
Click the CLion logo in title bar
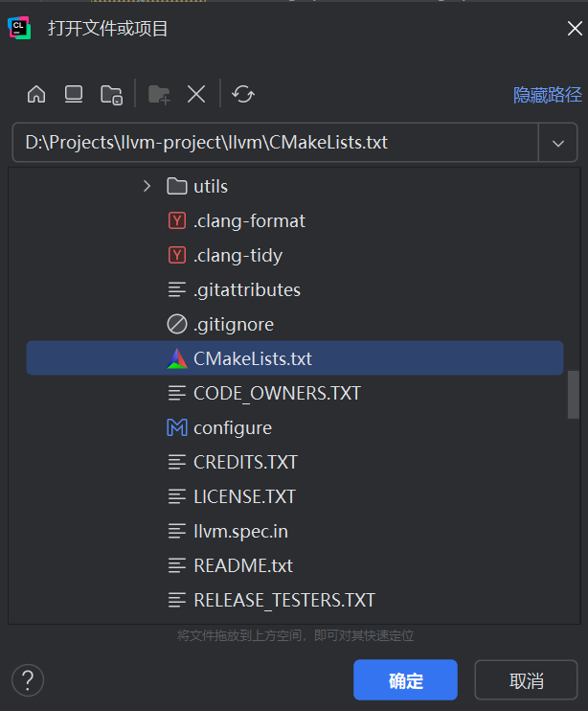19,28
